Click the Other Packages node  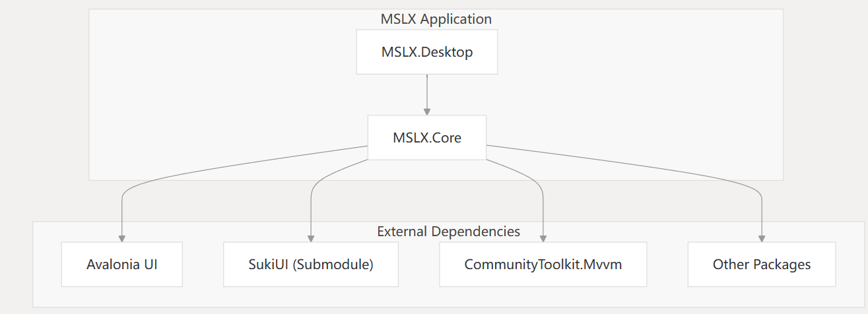point(762,265)
